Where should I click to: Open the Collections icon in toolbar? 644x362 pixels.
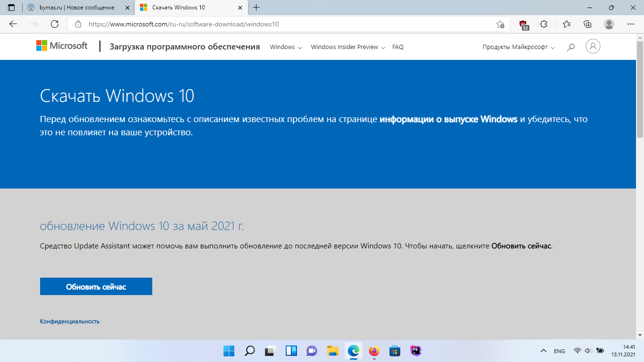587,24
